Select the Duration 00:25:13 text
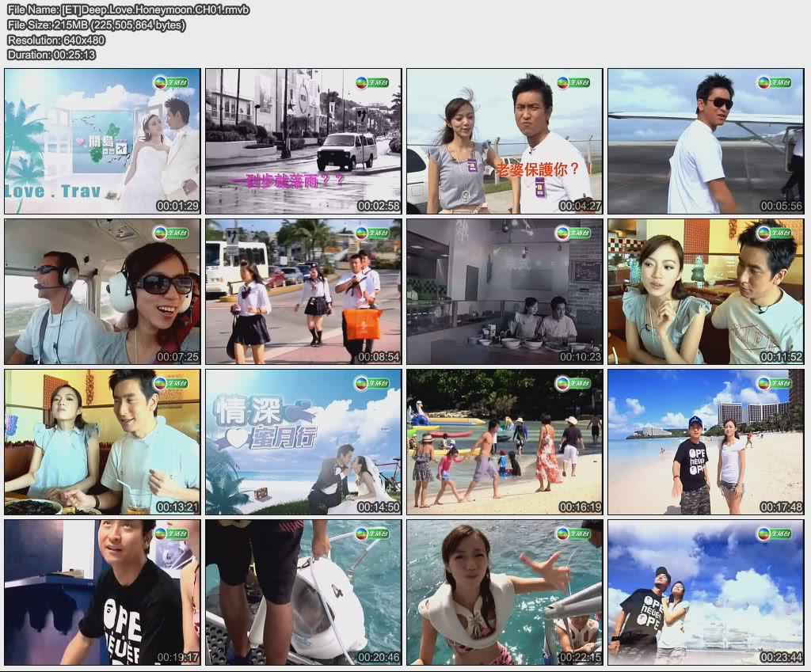 [51, 55]
